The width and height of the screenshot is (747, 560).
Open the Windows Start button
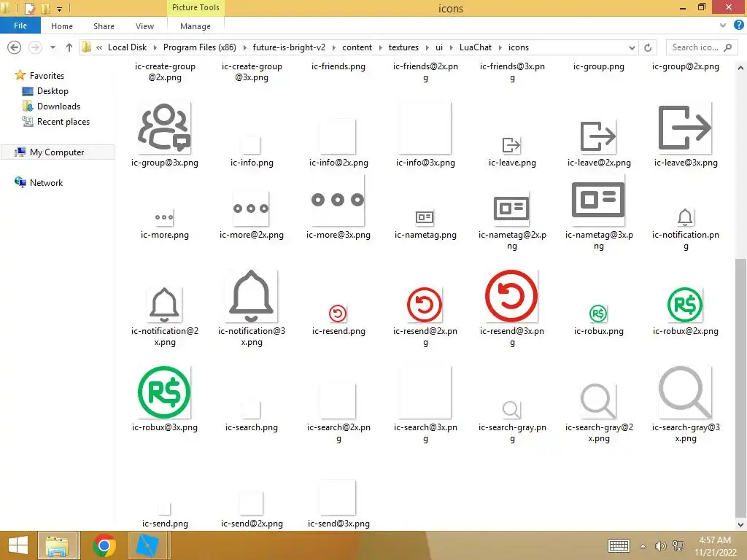tap(18, 545)
